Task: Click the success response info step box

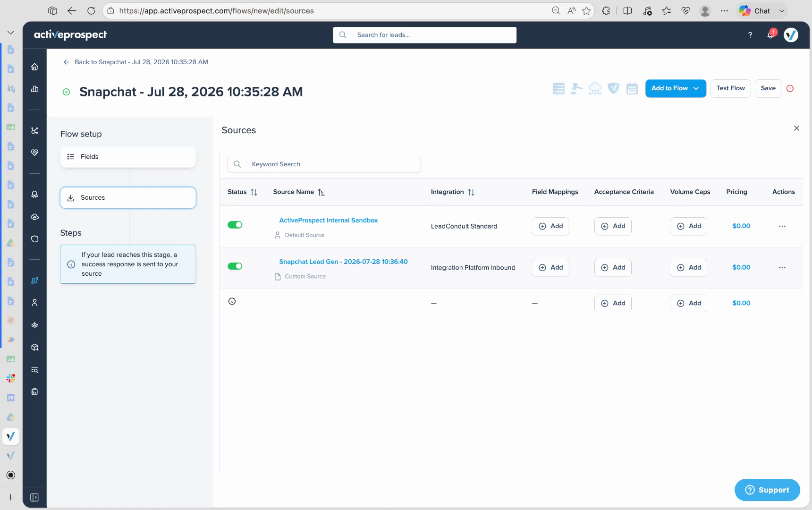Action: pyautogui.click(x=128, y=264)
